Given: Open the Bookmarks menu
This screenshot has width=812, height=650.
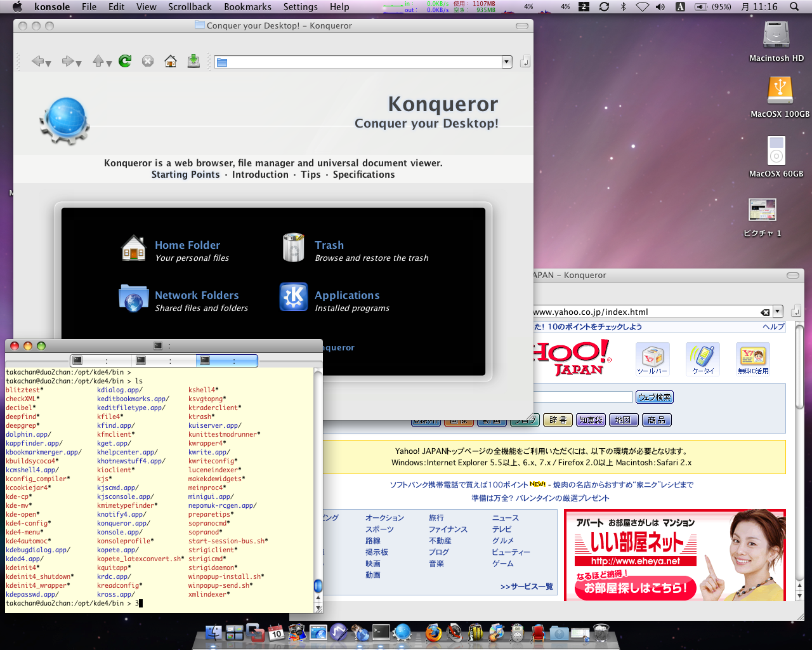Looking at the screenshot, I should pyautogui.click(x=247, y=7).
